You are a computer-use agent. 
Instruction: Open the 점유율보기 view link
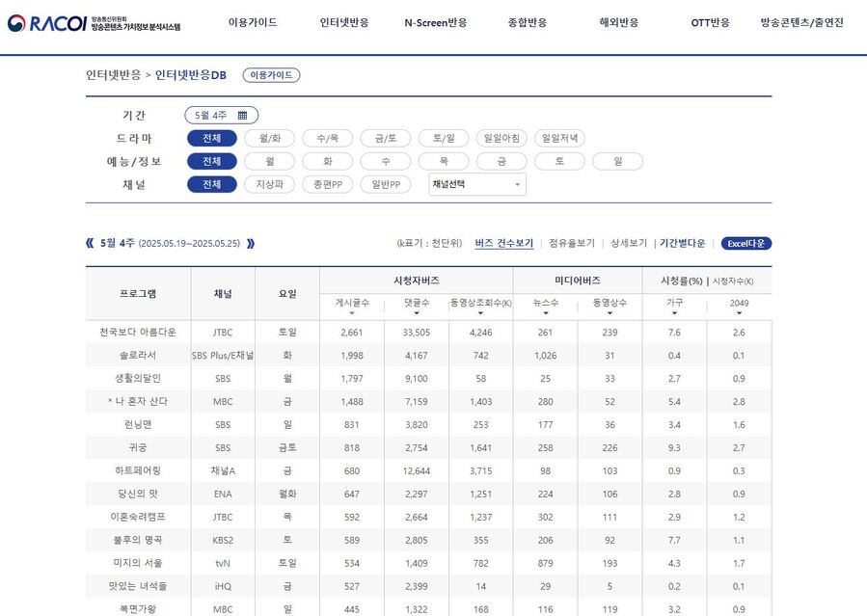click(x=566, y=243)
